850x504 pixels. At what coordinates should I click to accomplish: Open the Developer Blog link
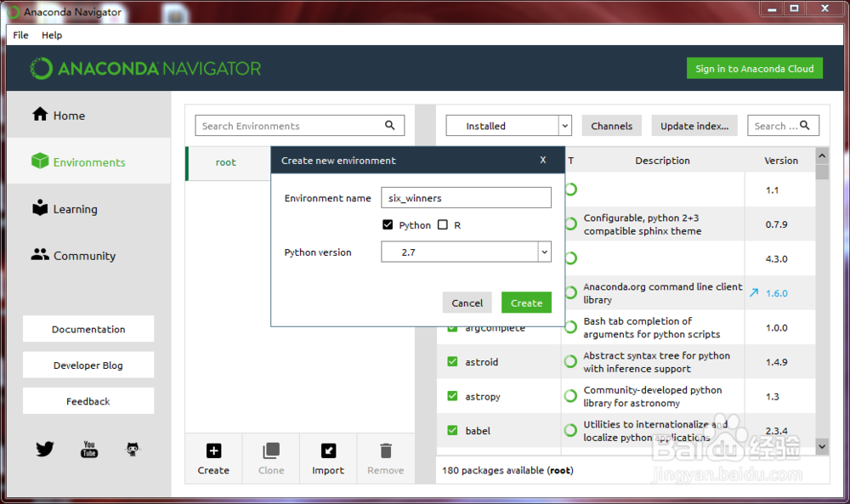coord(88,365)
